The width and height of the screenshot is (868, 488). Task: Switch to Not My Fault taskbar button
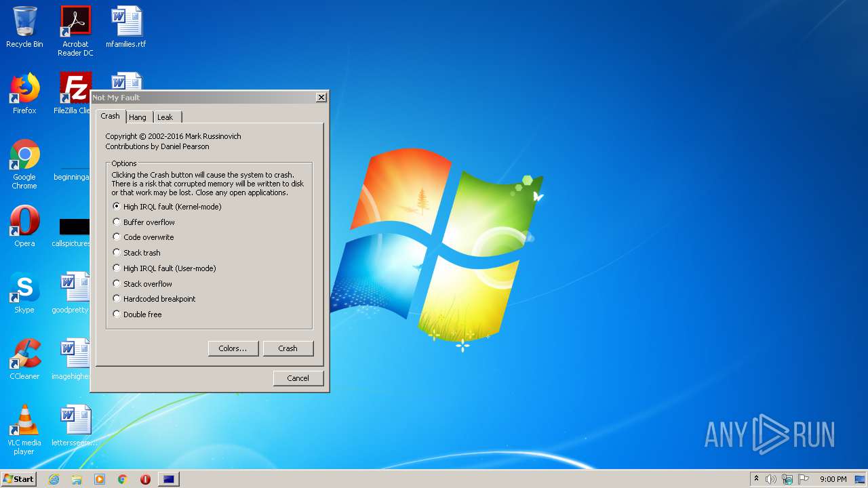click(x=169, y=479)
